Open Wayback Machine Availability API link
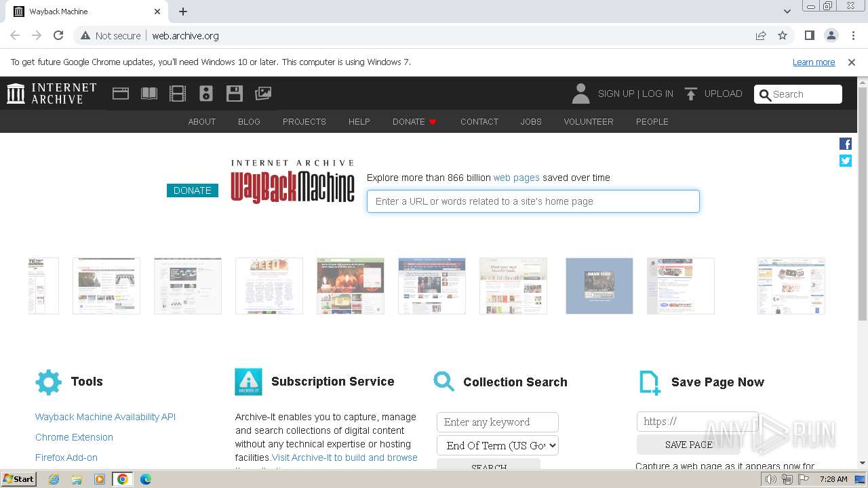Image resolution: width=868 pixels, height=488 pixels. pos(105,417)
